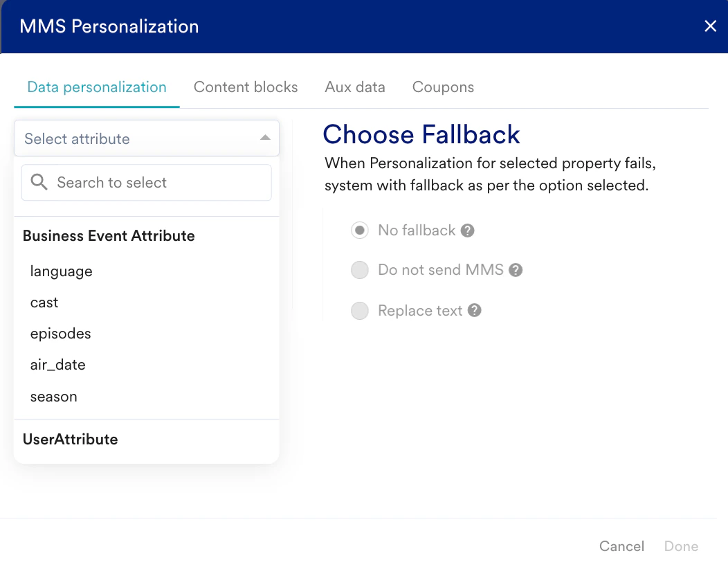
Task: Choose the air_date attribute option
Action: click(57, 365)
